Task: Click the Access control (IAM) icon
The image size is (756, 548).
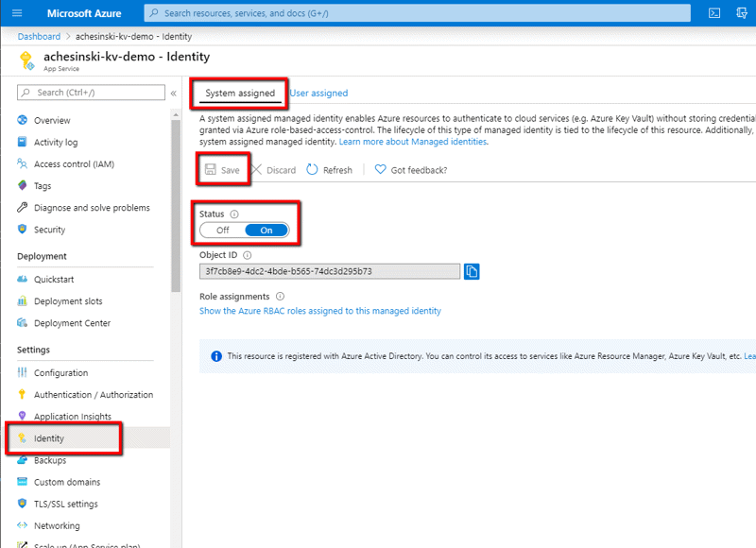Action: [x=22, y=163]
